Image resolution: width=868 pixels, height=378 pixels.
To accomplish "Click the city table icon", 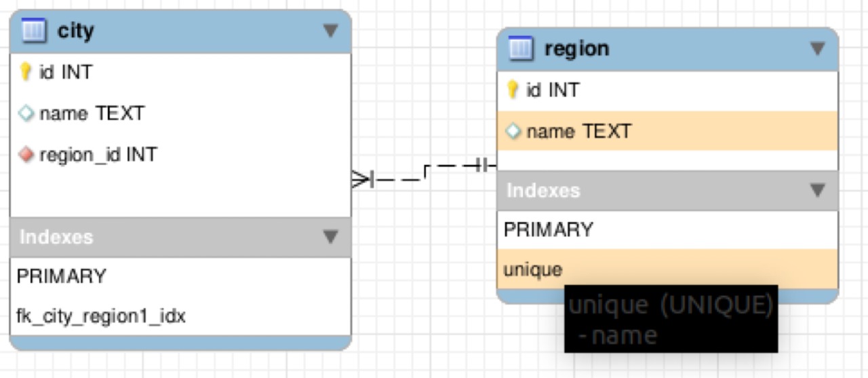I will (34, 31).
